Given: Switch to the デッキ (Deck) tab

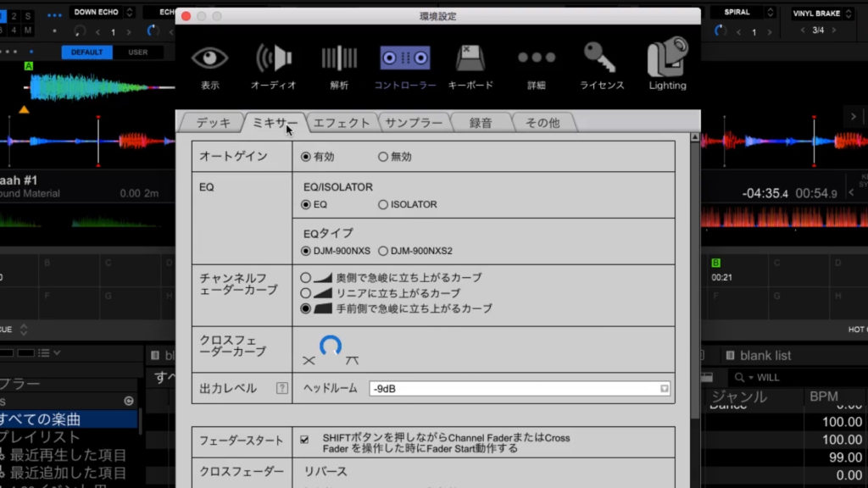Looking at the screenshot, I should click(x=213, y=123).
